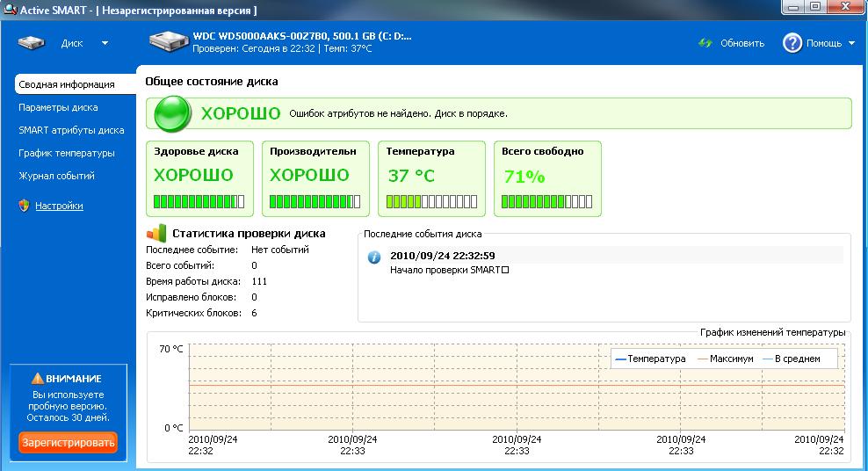Open Журнал событий in sidebar

[57, 176]
